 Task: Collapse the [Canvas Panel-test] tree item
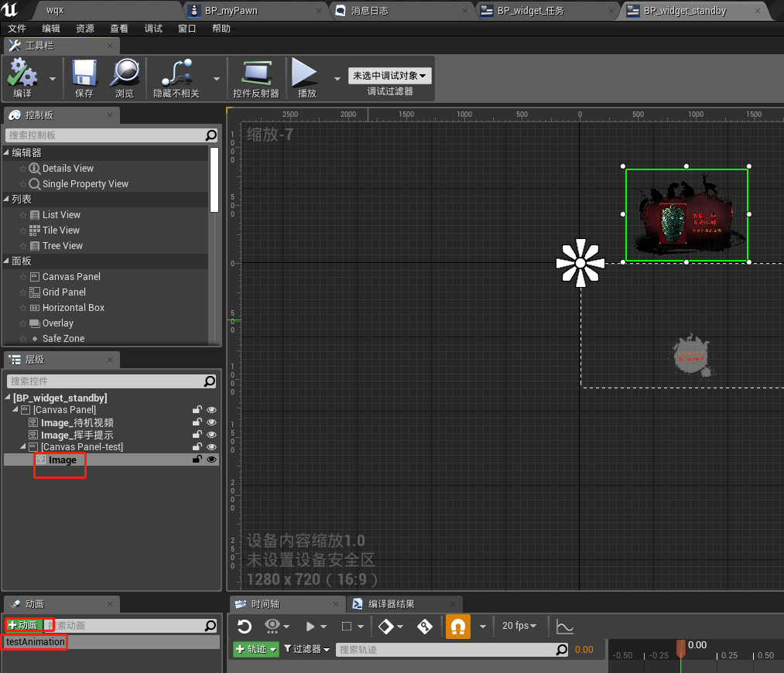[x=23, y=446]
